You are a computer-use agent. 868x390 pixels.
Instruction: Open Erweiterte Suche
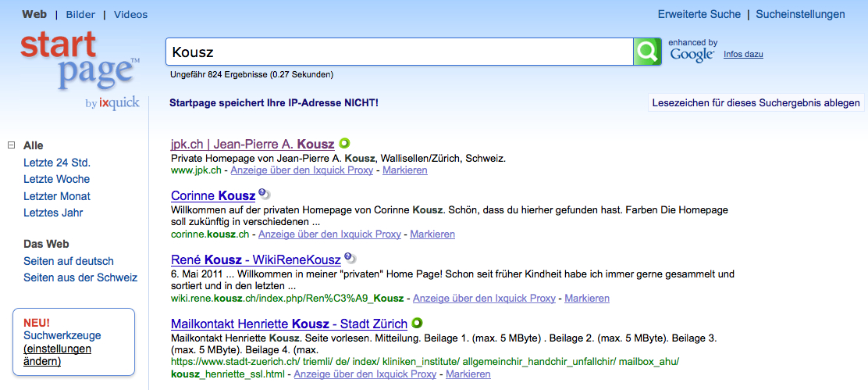coord(699,14)
